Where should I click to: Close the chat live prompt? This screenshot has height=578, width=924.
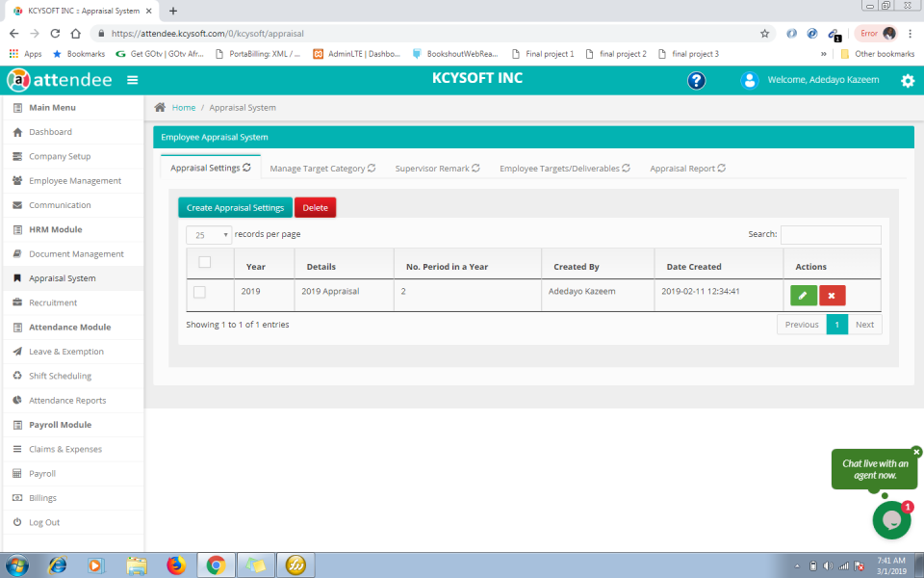[x=915, y=452]
